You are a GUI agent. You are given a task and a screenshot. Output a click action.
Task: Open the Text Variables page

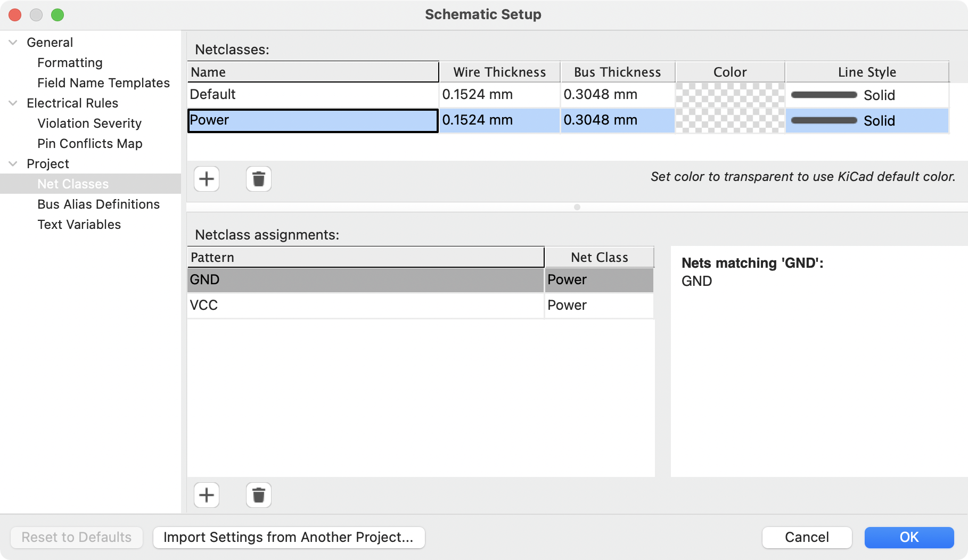coord(79,224)
